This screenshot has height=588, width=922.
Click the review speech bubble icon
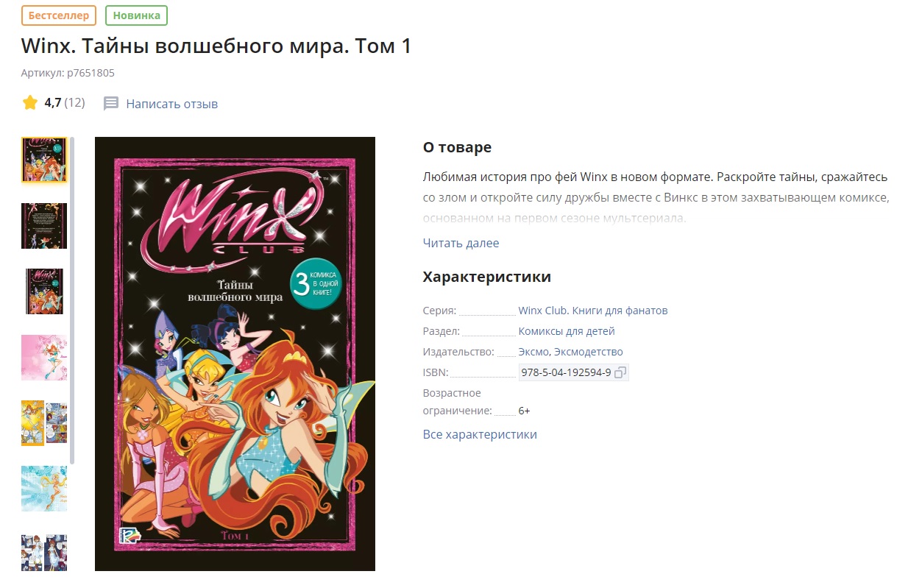(111, 104)
